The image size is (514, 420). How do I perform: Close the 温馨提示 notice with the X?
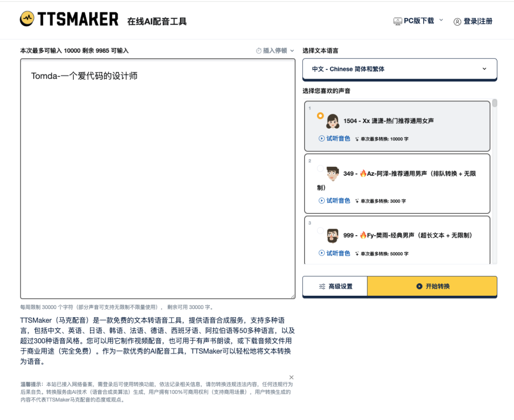tap(291, 377)
